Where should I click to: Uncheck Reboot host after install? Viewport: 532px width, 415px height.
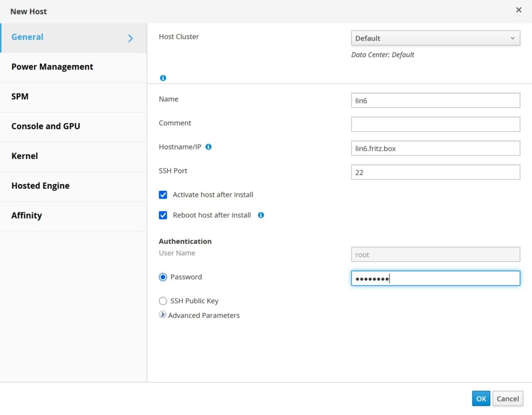tap(163, 215)
